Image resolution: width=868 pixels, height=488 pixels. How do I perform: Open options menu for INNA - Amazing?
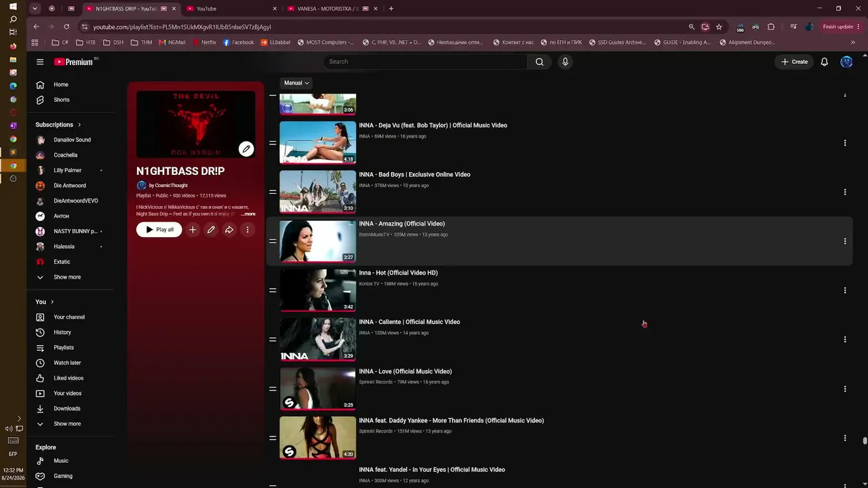point(845,241)
